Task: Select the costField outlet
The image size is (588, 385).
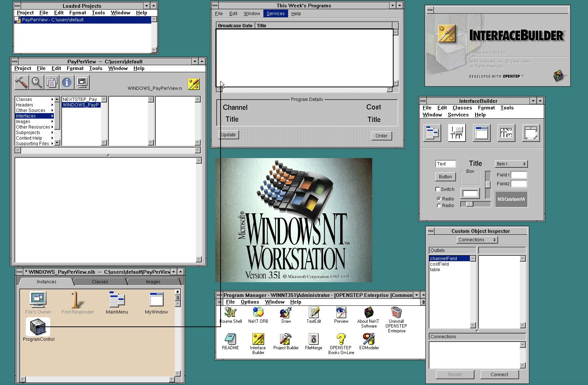Action: pos(449,264)
